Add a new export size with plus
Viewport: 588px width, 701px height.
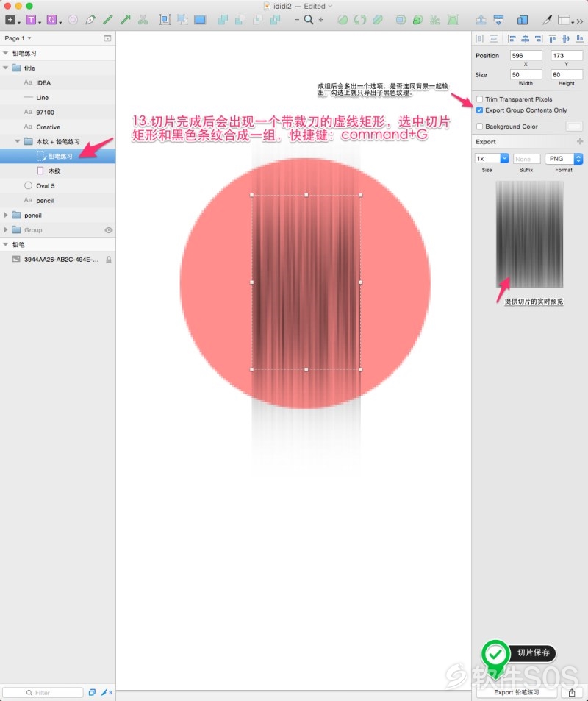coord(579,141)
